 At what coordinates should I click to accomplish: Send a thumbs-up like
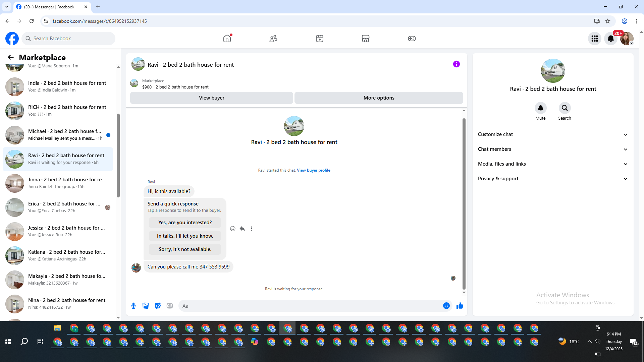pos(460,306)
